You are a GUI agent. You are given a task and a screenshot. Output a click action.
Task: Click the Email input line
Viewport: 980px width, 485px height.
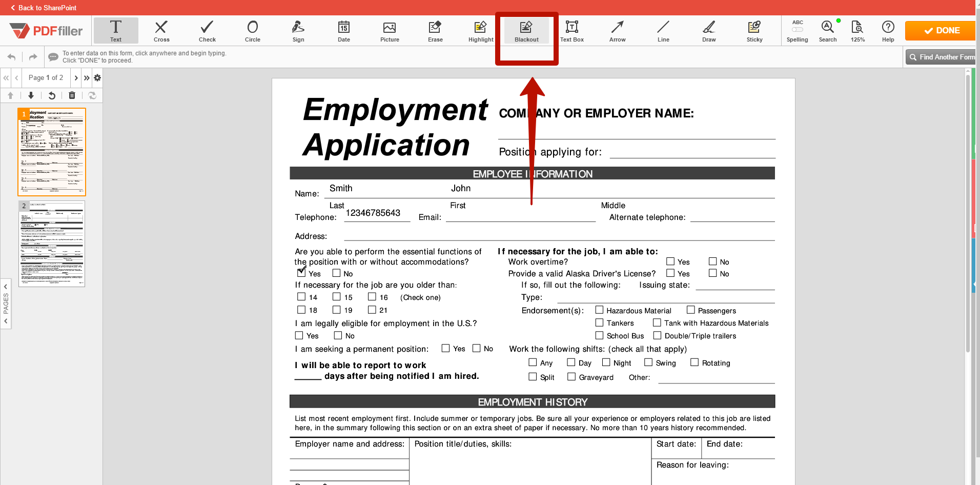[521, 217]
